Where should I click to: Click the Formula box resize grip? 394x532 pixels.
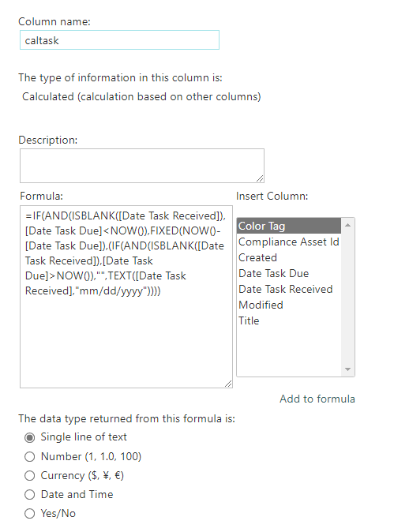coord(228,384)
